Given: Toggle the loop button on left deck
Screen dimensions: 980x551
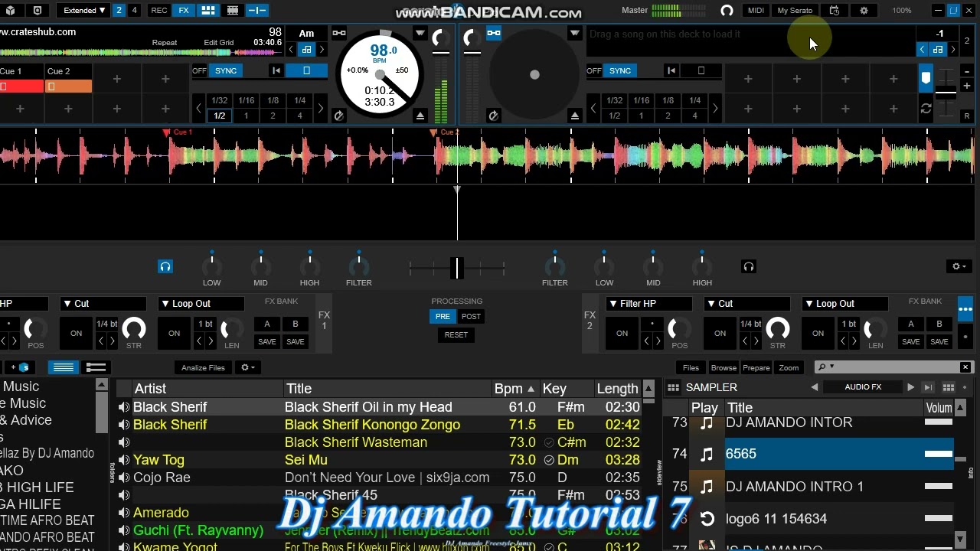Looking at the screenshot, I should [x=306, y=70].
